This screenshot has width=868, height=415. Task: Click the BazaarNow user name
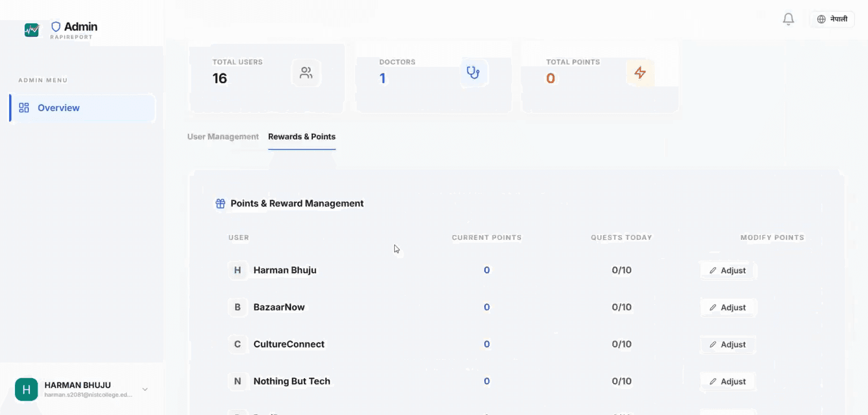279,307
